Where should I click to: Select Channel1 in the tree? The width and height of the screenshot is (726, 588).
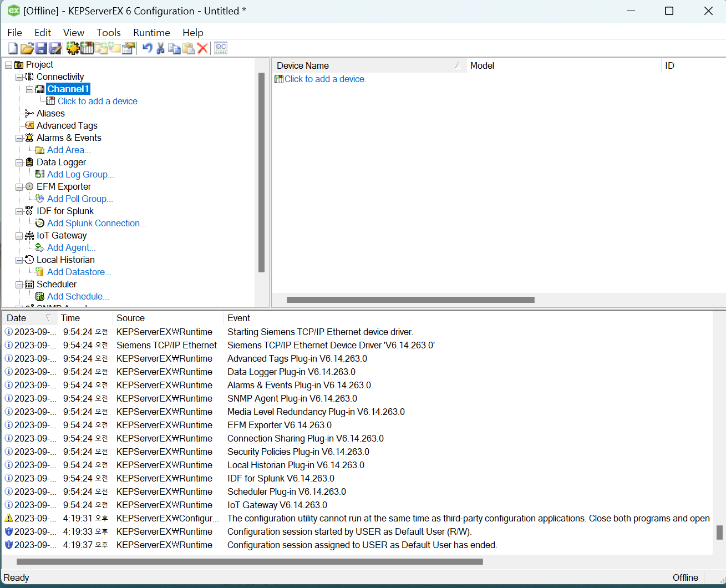point(68,89)
